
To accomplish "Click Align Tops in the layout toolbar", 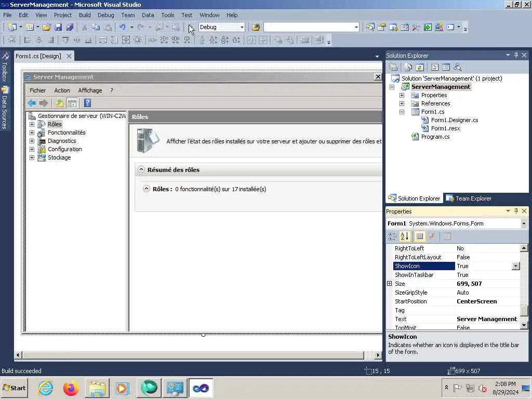I will pyautogui.click(x=65, y=40).
